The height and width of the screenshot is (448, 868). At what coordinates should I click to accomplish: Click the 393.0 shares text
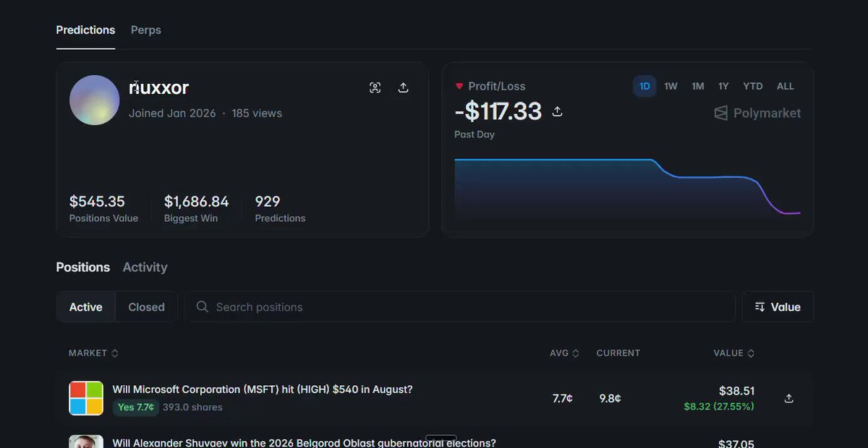tap(192, 408)
